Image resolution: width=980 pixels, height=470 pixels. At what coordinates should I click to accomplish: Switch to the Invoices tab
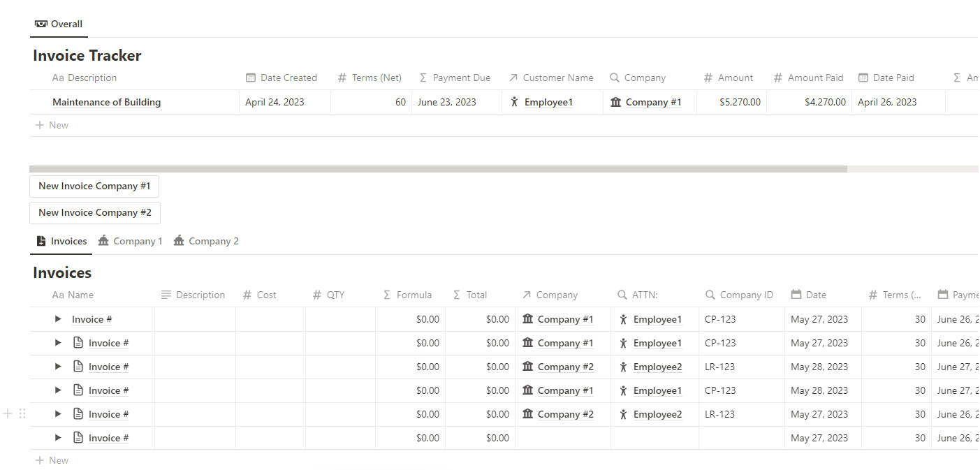click(x=61, y=241)
